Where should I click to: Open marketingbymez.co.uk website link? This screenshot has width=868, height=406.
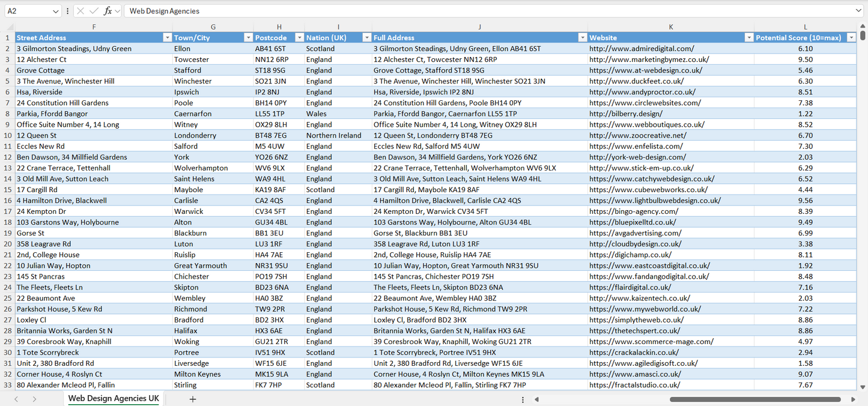click(649, 59)
